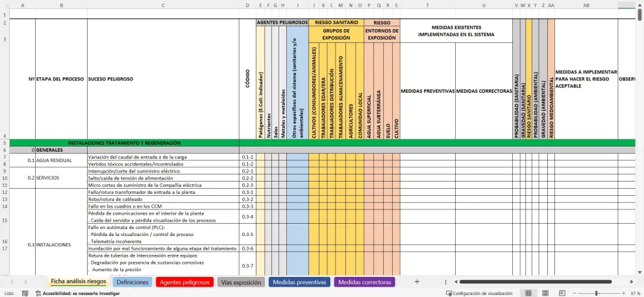
Task: Click 'Interrupción/corte del suministro eléctrico' cell
Action: click(163, 171)
